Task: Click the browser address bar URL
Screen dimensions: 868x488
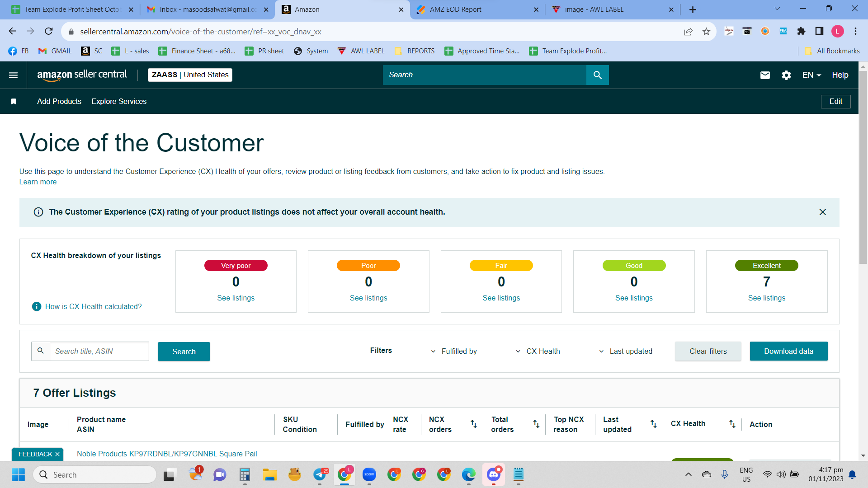Action: tap(201, 32)
